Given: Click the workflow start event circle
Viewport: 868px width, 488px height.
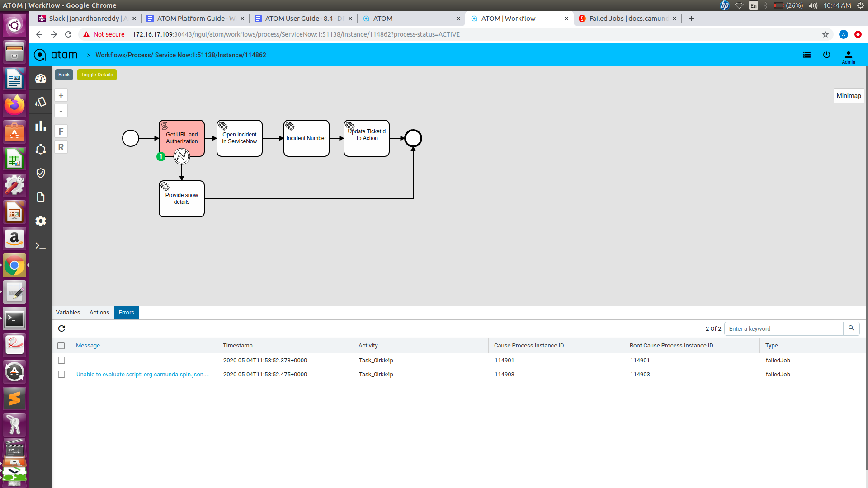Looking at the screenshot, I should click(131, 138).
